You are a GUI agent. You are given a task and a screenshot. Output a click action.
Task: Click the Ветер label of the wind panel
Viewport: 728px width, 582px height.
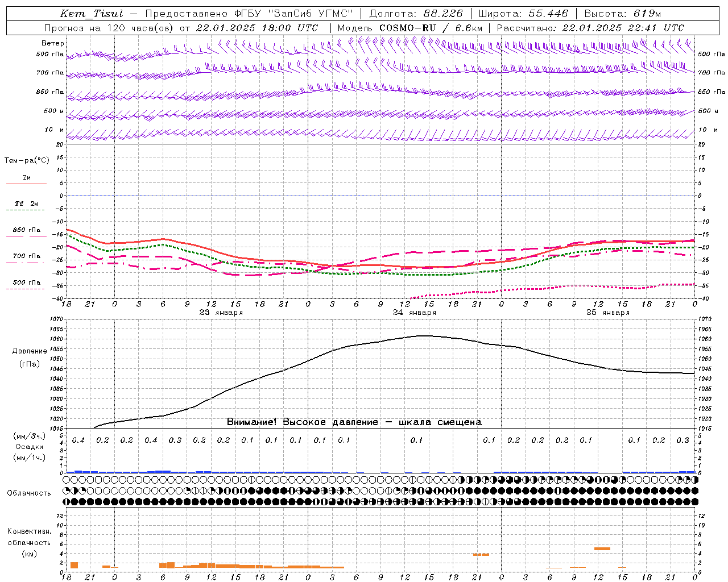[53, 43]
